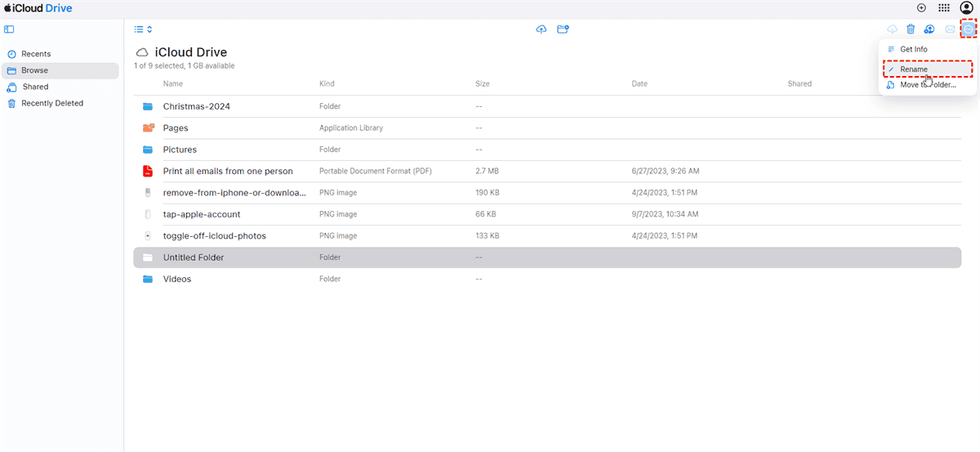
Task: Click the Recents clock icon
Action: pos(11,54)
